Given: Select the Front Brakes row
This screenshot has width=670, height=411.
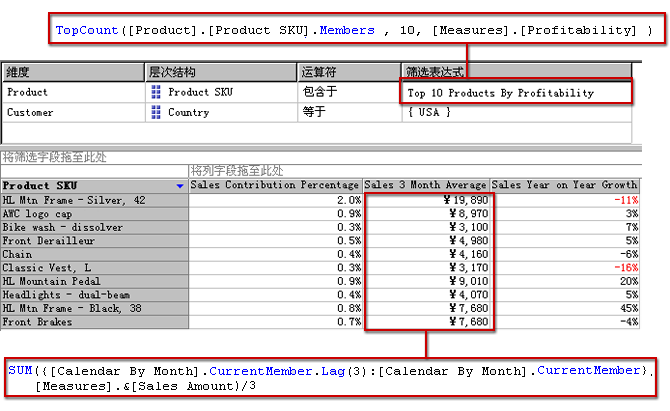Looking at the screenshot, I should tap(94, 322).
